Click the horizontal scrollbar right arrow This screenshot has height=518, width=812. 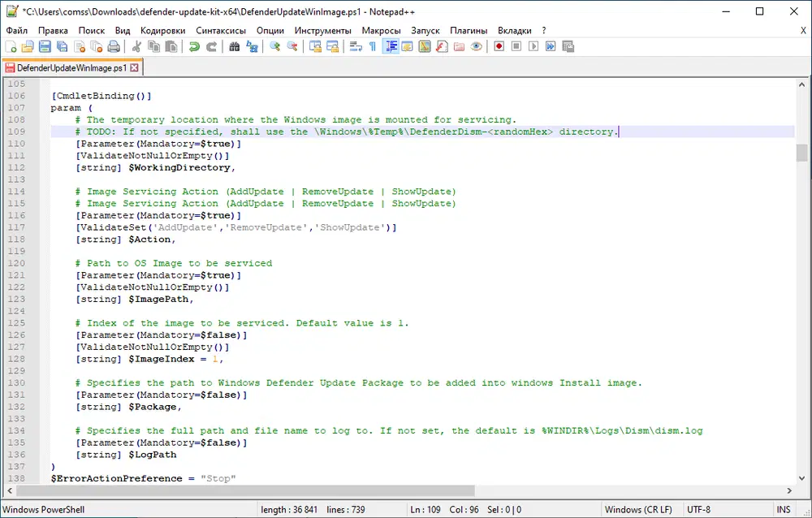coord(788,492)
